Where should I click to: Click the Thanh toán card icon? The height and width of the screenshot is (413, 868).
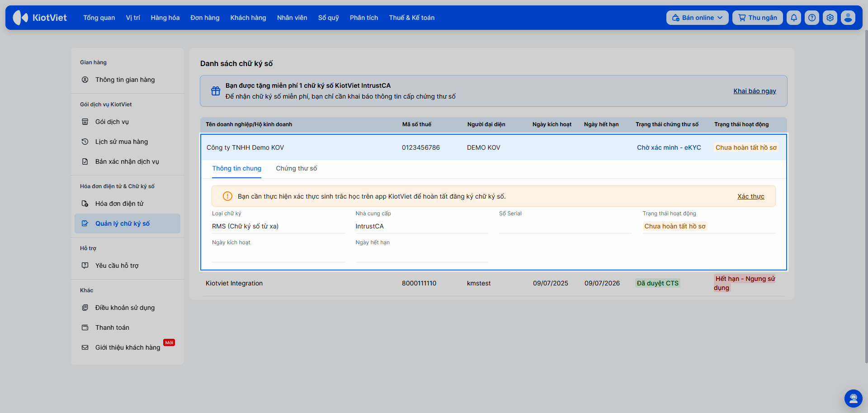(85, 328)
